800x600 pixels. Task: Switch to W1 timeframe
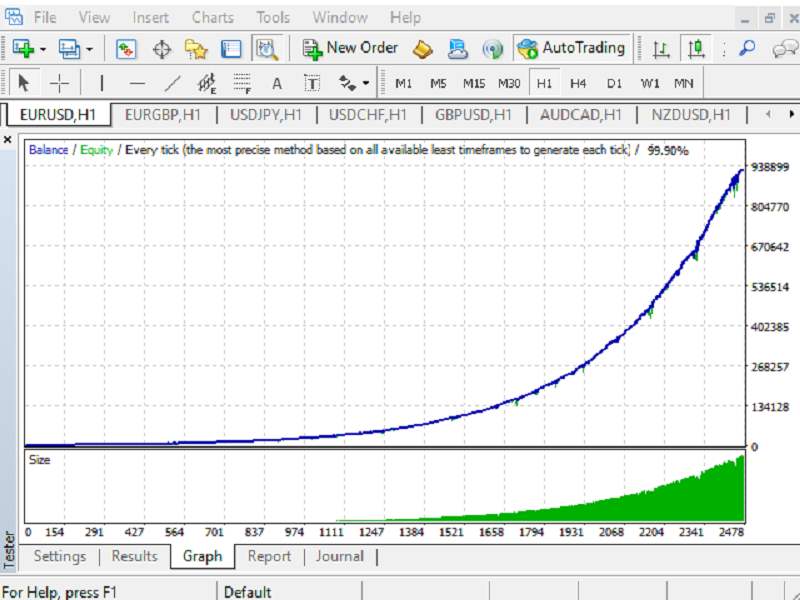[x=649, y=83]
